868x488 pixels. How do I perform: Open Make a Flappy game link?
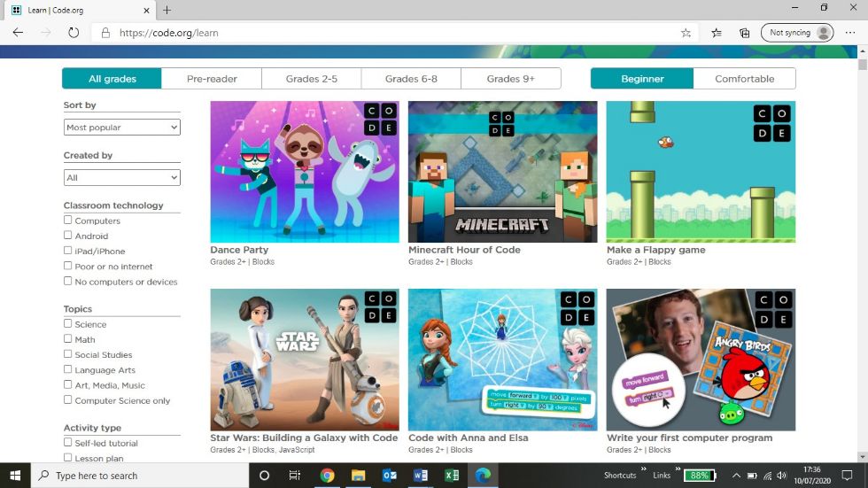click(x=656, y=250)
